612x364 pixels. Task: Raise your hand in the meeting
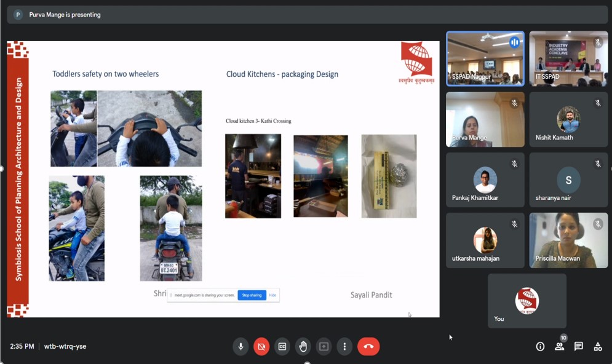303,347
